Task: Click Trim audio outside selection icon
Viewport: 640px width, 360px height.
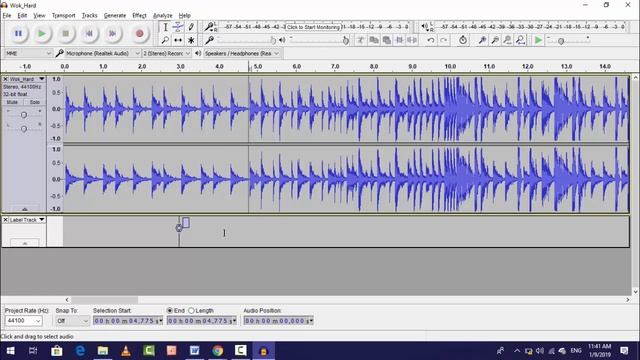Action: [x=399, y=40]
